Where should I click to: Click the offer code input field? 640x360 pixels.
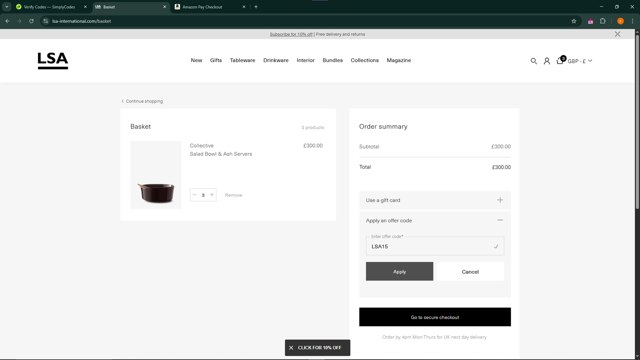(435, 246)
